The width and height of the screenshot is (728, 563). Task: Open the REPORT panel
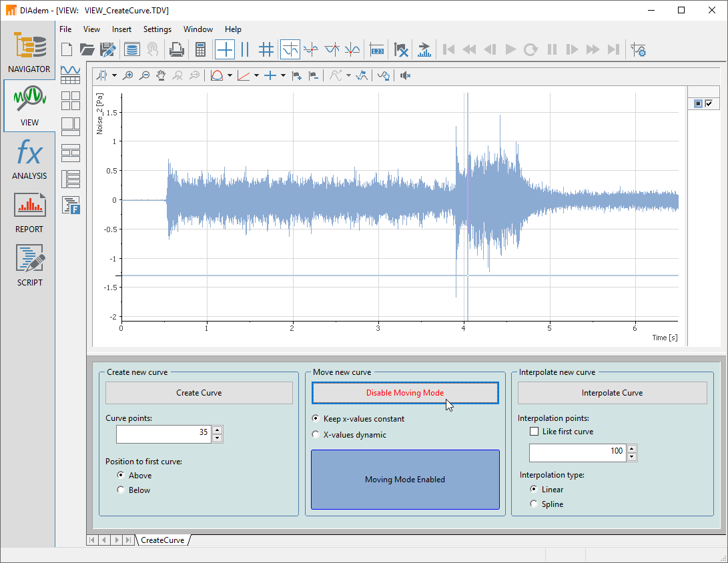tap(29, 212)
